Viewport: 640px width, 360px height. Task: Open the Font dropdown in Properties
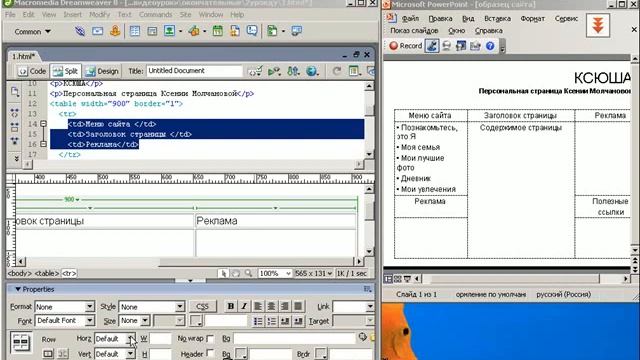point(90,321)
